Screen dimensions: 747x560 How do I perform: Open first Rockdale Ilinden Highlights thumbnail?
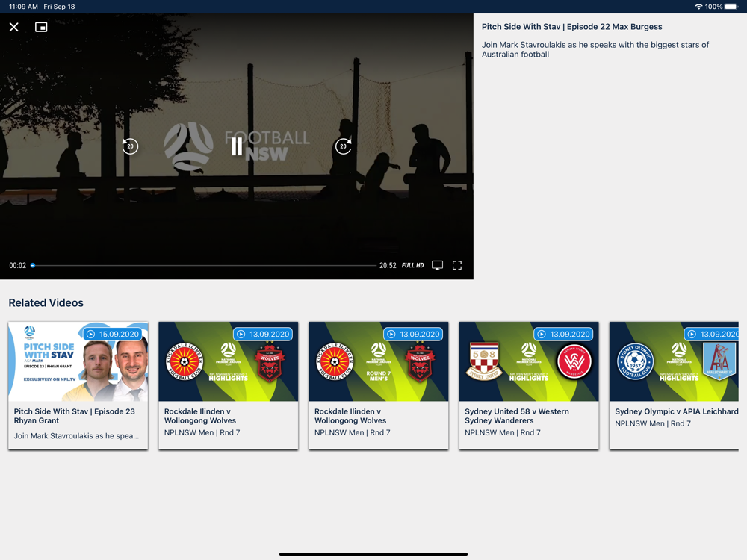point(228,361)
